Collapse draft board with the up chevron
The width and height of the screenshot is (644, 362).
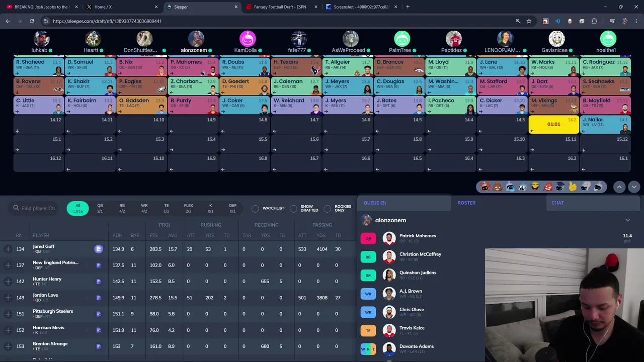[619, 187]
